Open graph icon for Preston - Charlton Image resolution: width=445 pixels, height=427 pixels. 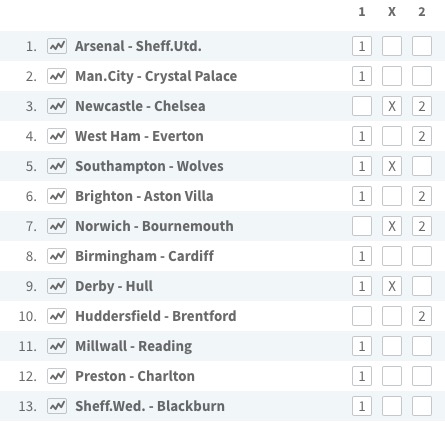(57, 376)
